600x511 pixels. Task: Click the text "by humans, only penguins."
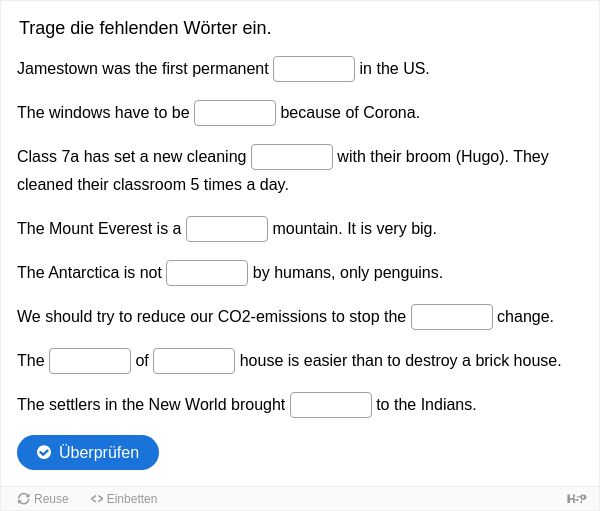click(x=348, y=273)
